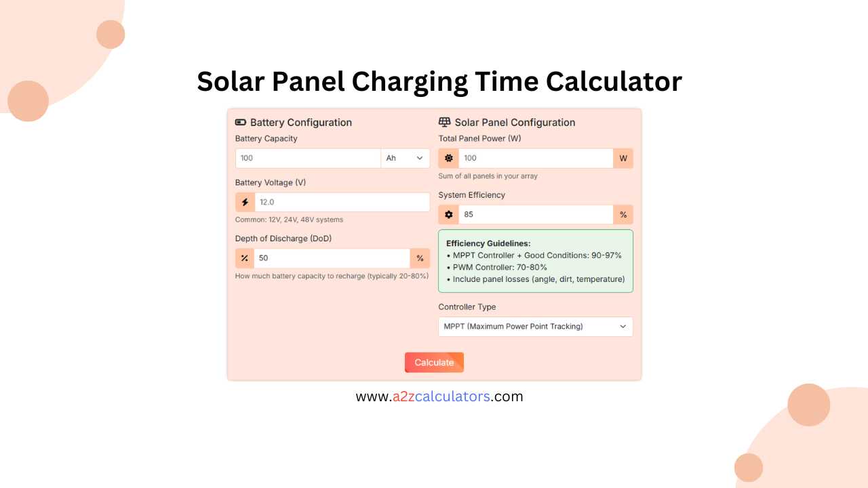This screenshot has height=488, width=868.
Task: Open the Controller Type dropdown
Action: (535, 326)
